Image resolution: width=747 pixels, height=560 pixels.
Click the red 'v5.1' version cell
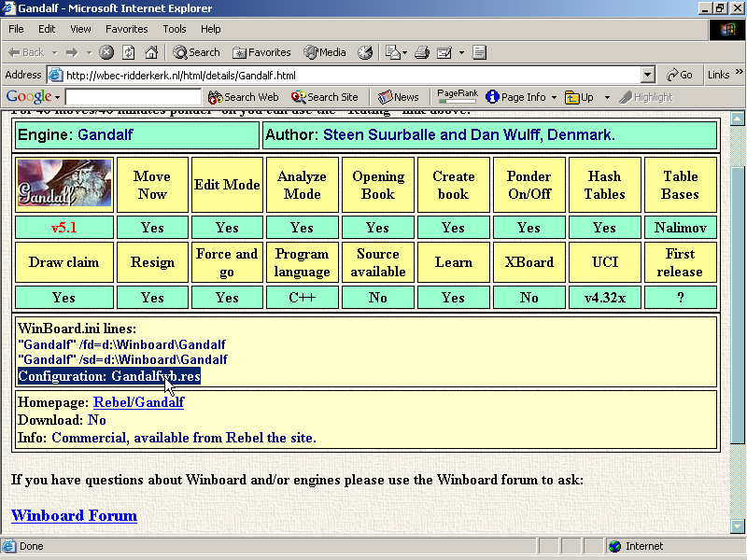pyautogui.click(x=64, y=228)
